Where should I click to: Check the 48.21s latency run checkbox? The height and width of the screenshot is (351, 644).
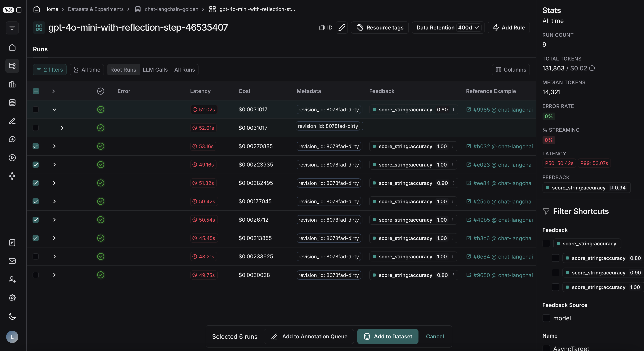pos(36,256)
